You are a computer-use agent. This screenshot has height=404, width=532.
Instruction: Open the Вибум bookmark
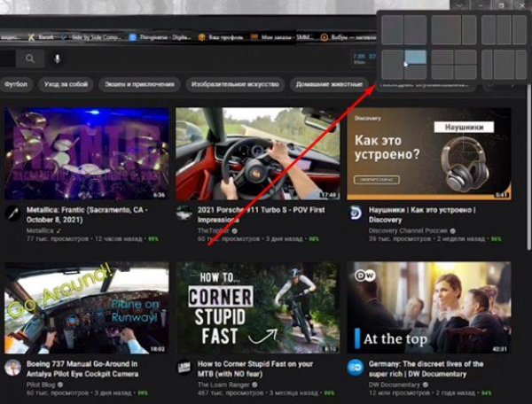click(348, 37)
